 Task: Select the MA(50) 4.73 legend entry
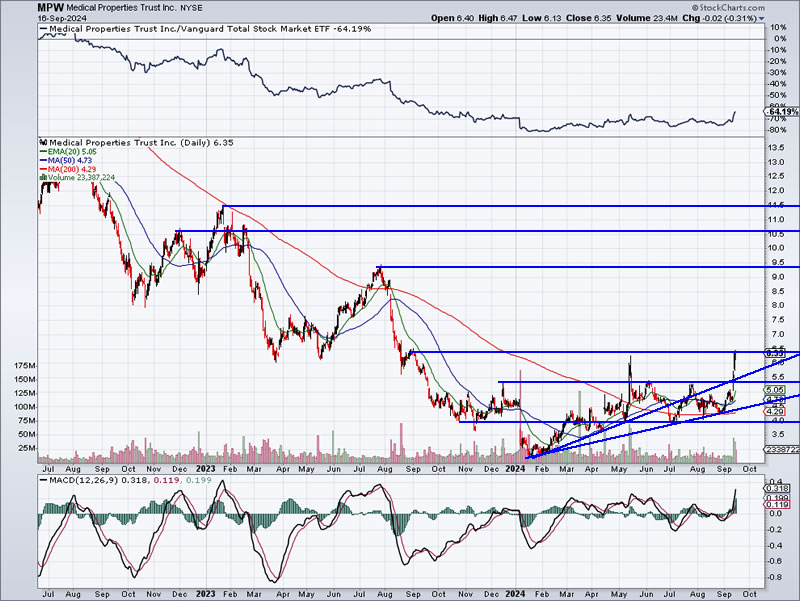(66, 160)
